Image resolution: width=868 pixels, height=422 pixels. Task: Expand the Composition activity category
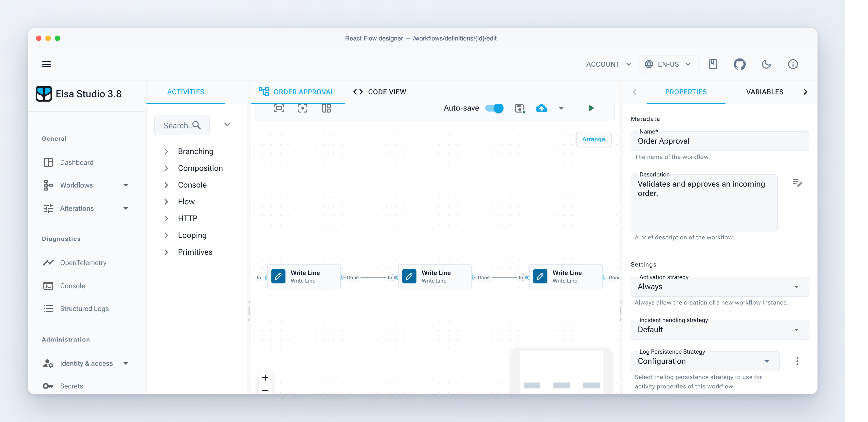(166, 168)
